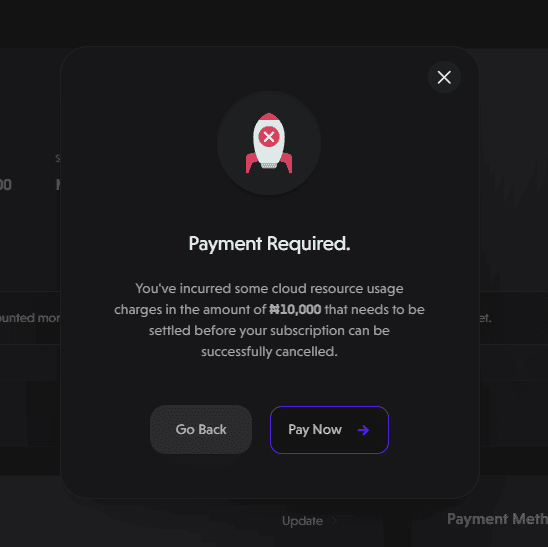Click the 'that needs to be' text

[375, 310]
